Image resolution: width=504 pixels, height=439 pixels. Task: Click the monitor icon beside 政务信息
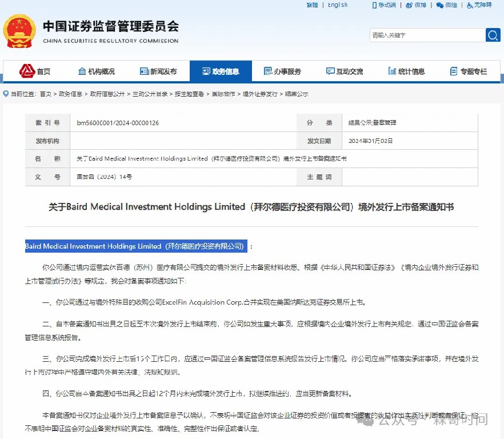pyautogui.click(x=206, y=71)
